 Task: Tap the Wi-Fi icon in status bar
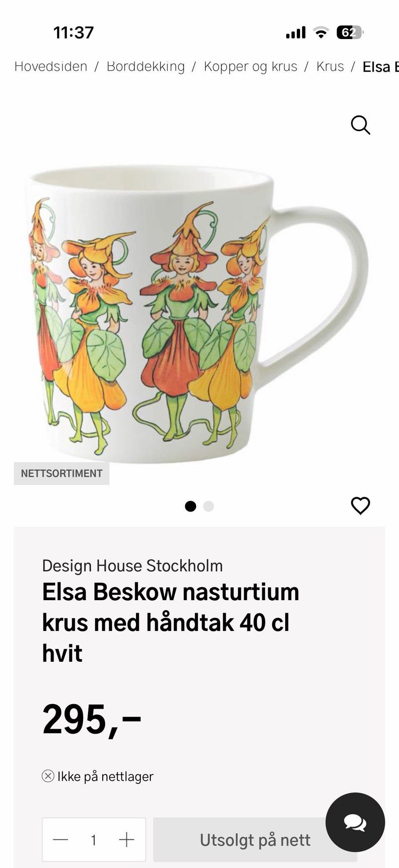coord(320,32)
